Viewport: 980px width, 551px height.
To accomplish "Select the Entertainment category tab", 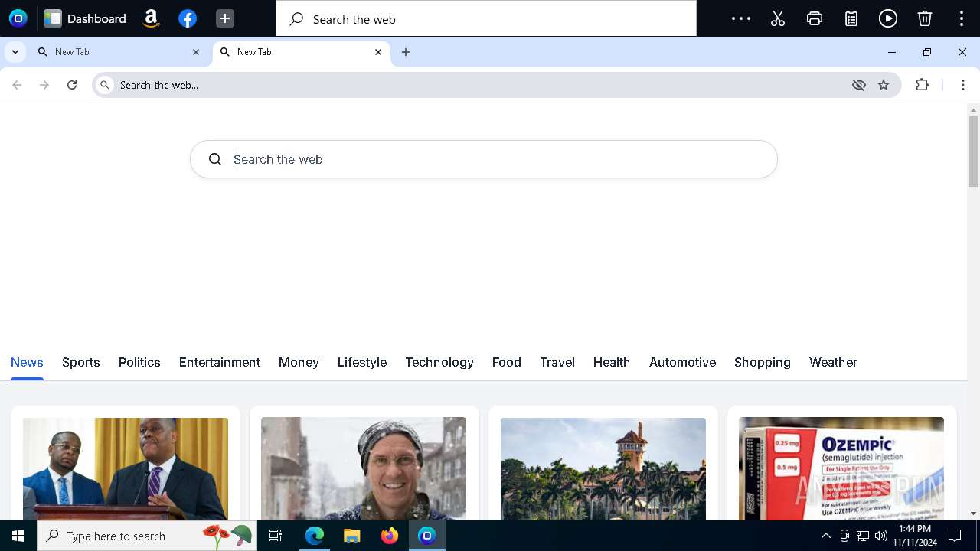I will click(220, 362).
